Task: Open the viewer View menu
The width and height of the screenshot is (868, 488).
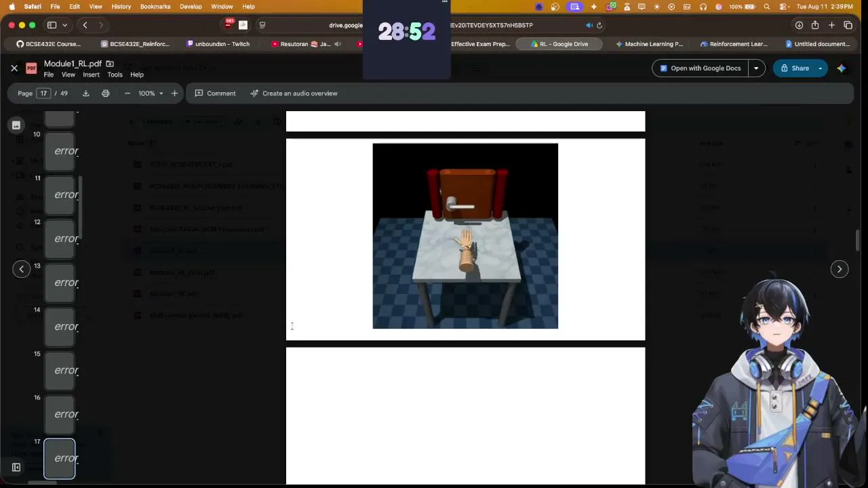Action: 68,75
